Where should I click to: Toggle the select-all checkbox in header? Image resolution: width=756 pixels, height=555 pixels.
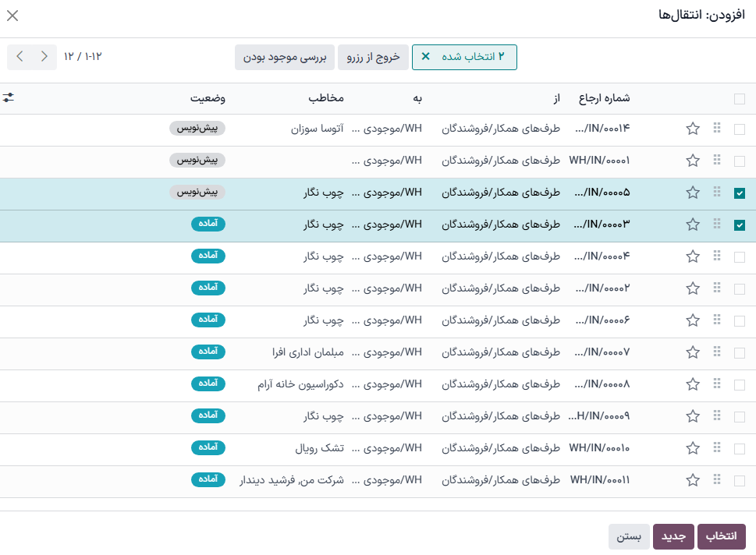coord(739,97)
